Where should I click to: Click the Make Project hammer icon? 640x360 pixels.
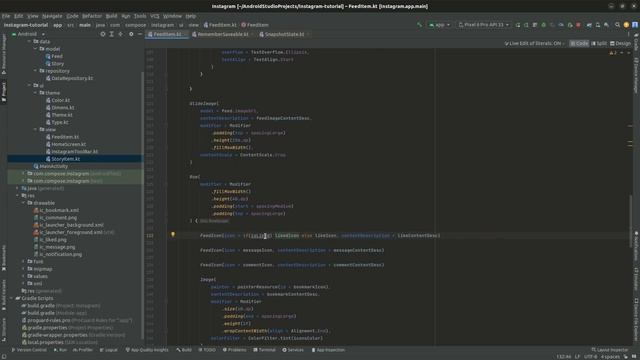(419, 25)
